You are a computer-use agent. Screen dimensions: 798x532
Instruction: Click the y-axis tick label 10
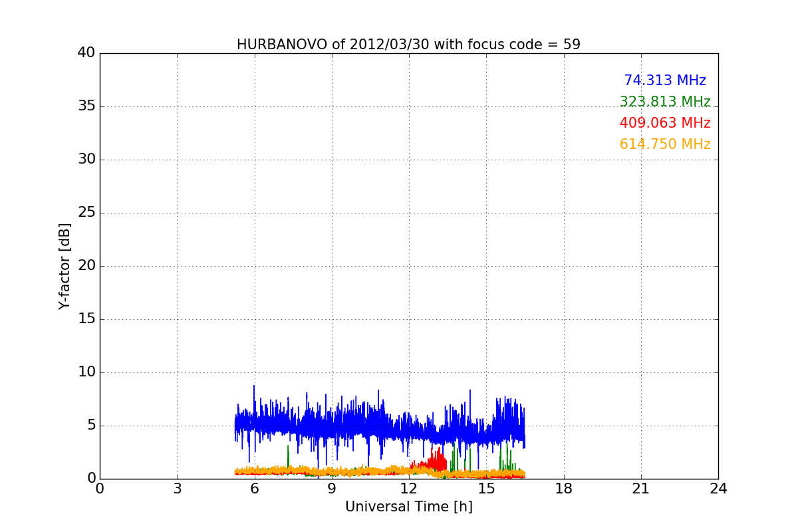tap(86, 372)
